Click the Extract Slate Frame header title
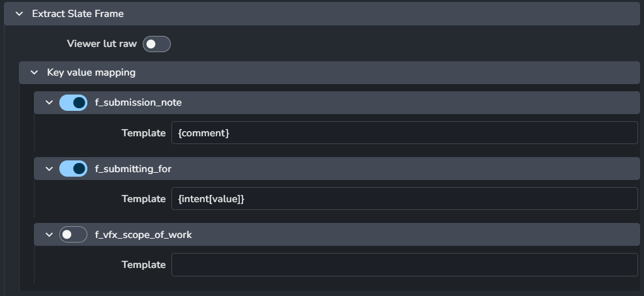The height and width of the screenshot is (296, 644). (78, 13)
